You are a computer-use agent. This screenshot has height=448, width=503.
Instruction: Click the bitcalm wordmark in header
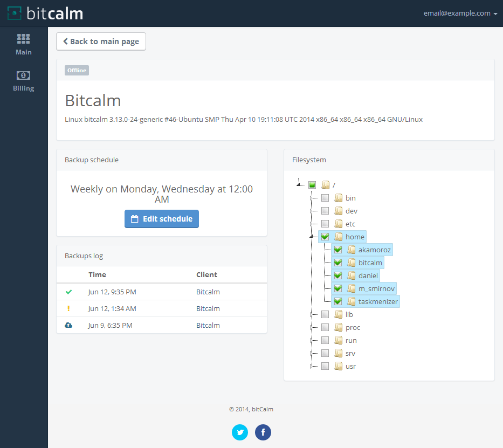click(x=55, y=13)
